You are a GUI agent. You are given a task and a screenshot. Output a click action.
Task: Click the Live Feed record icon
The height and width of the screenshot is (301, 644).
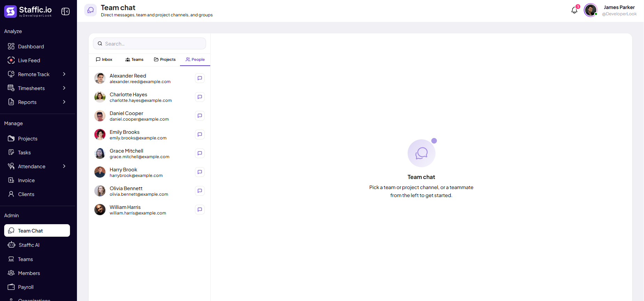click(11, 60)
